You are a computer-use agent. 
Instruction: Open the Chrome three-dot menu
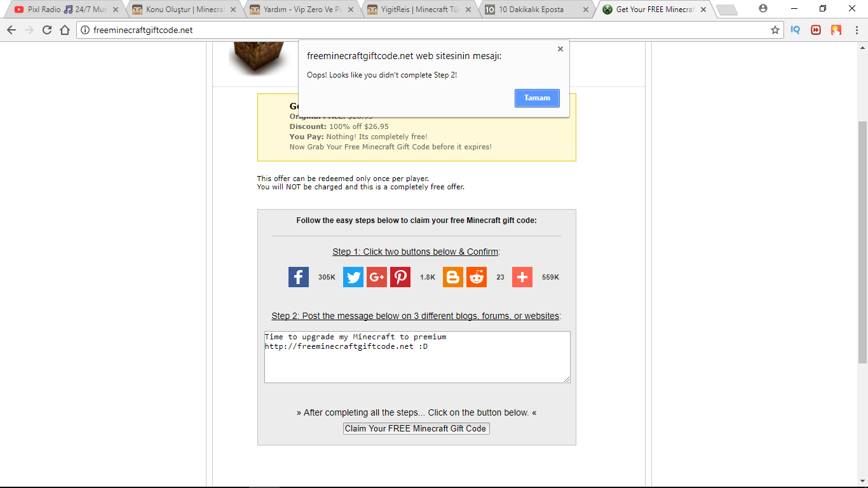click(856, 30)
